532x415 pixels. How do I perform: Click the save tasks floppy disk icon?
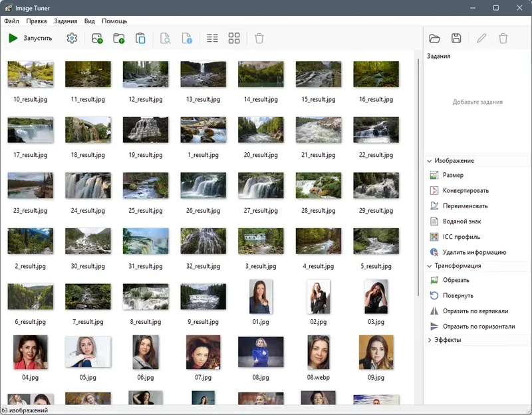pos(456,38)
